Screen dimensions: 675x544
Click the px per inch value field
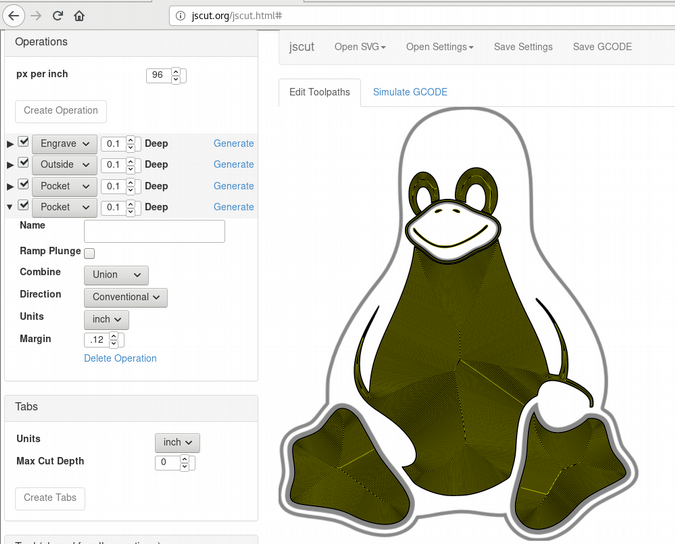(158, 75)
